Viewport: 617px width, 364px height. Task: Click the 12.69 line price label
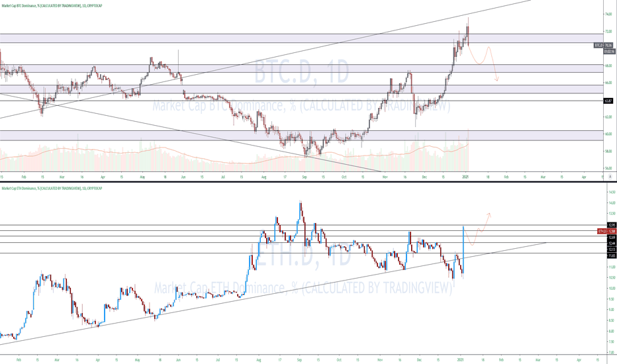tap(611, 238)
